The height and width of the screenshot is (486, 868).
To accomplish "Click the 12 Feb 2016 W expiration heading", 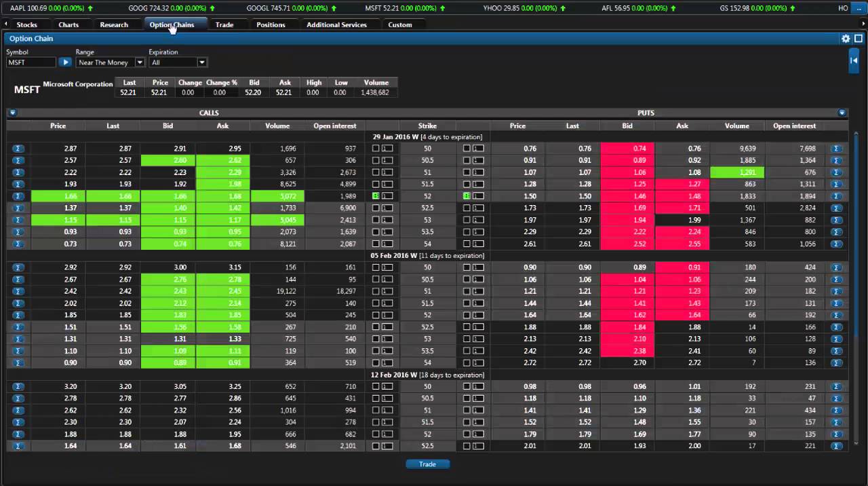I will (x=427, y=375).
